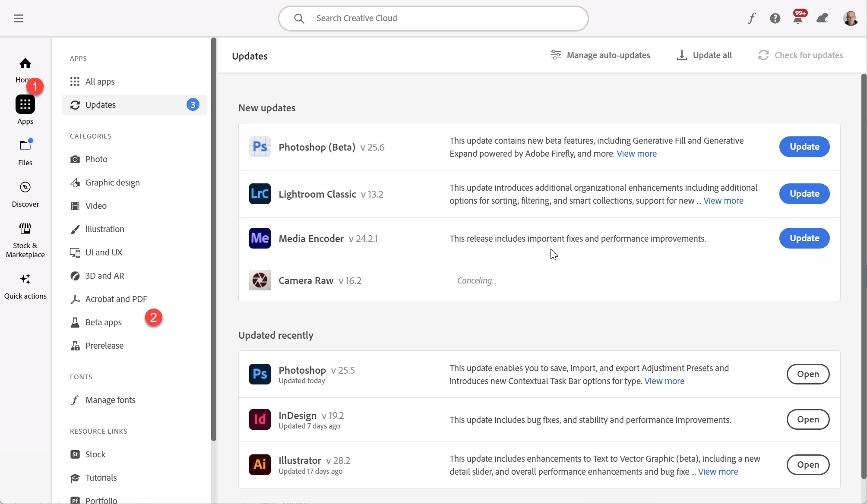Click the Search Creative Cloud field
The image size is (867, 504).
click(433, 19)
